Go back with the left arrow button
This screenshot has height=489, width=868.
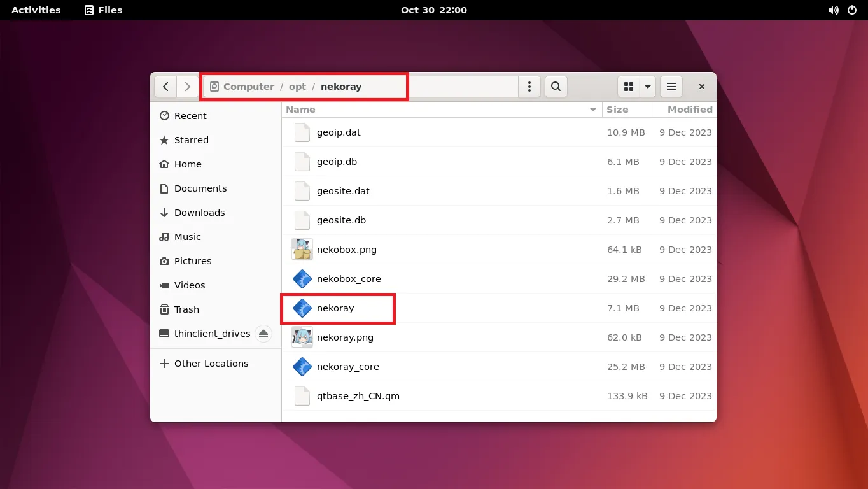coord(165,87)
